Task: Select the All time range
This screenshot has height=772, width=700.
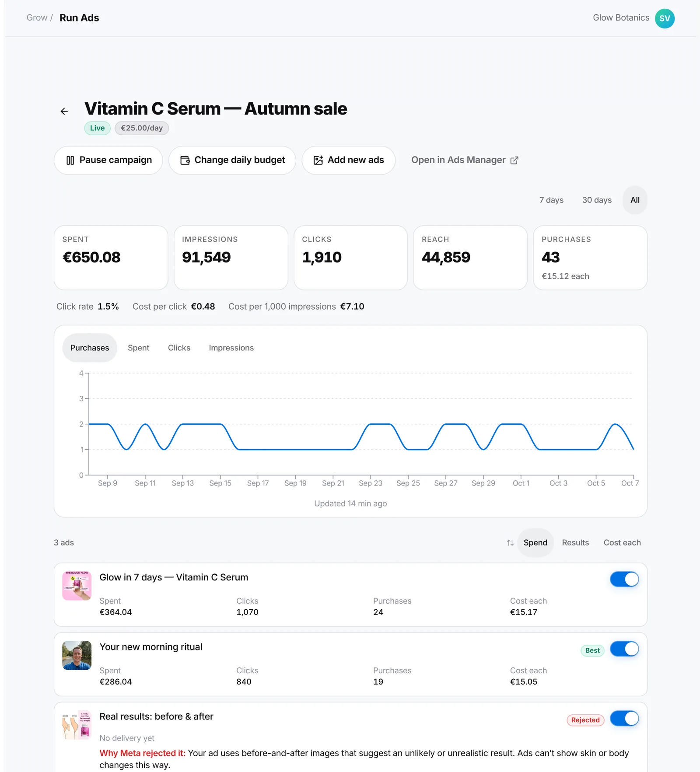Action: [x=635, y=200]
